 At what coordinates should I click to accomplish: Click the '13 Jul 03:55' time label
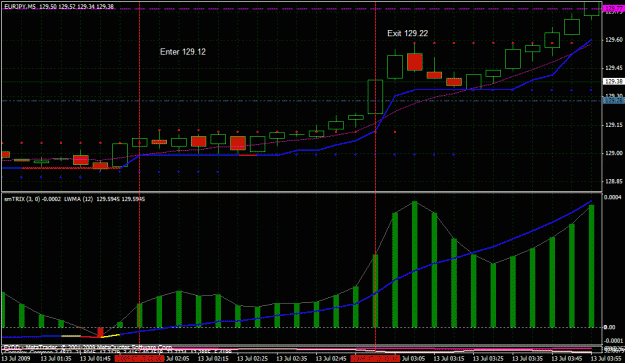(606, 359)
